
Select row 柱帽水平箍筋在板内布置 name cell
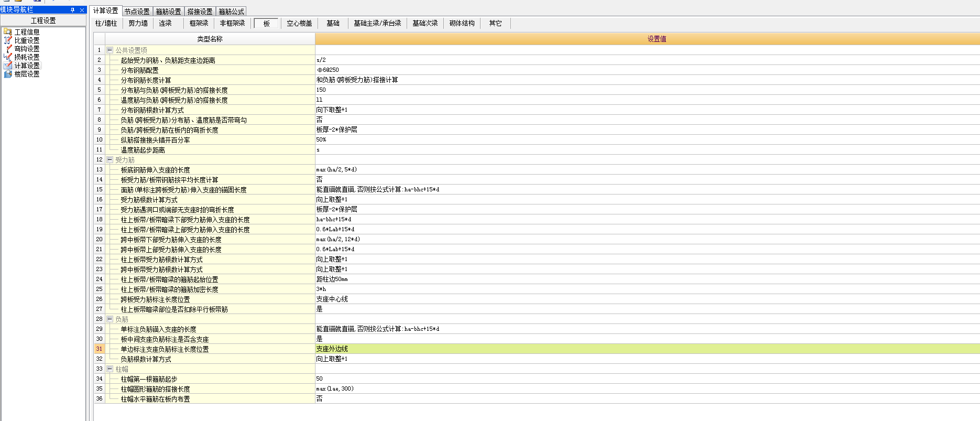click(210, 399)
